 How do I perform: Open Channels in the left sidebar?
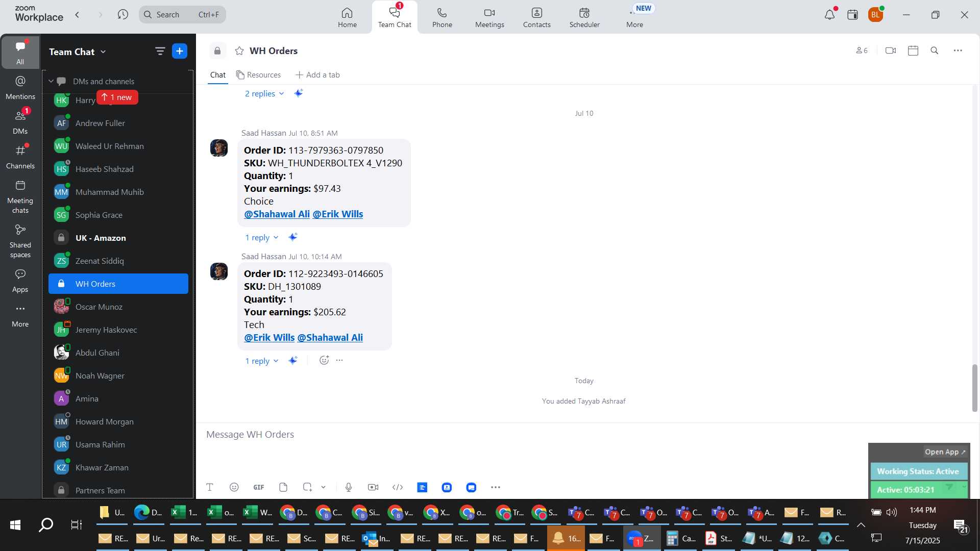(x=20, y=157)
